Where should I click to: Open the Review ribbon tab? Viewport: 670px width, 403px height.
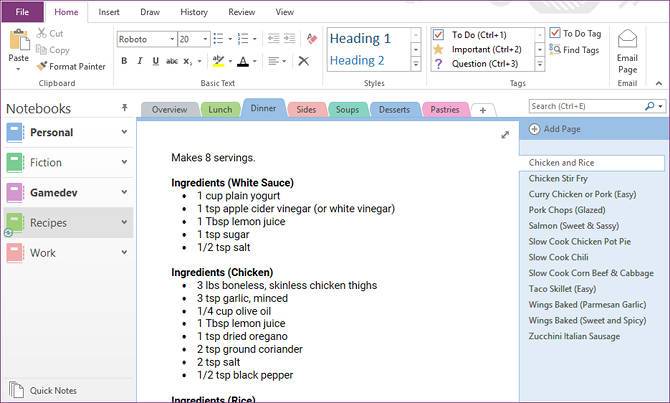241,12
